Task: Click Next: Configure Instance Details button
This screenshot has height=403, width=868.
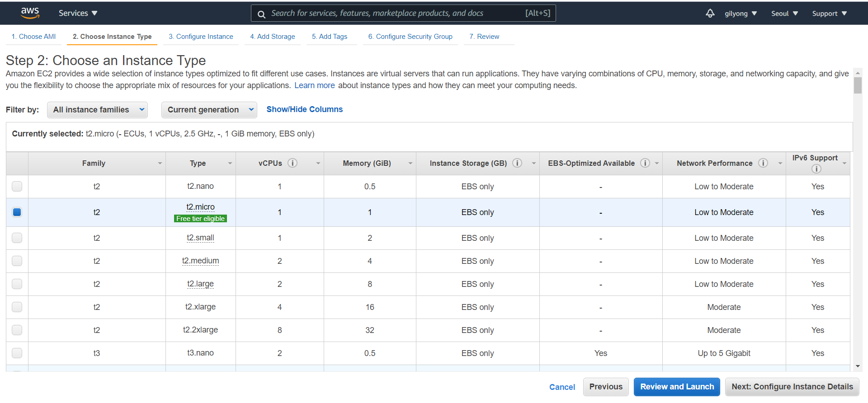Action: (x=792, y=387)
